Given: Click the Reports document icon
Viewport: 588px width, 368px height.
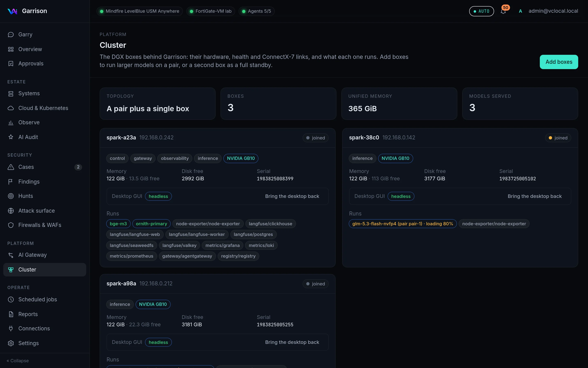Looking at the screenshot, I should point(11,314).
